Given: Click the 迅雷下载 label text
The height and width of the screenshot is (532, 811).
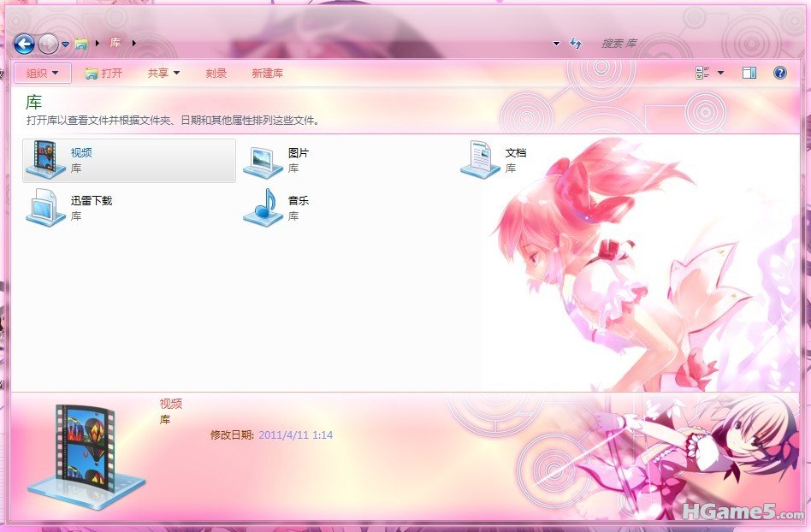Looking at the screenshot, I should 92,200.
